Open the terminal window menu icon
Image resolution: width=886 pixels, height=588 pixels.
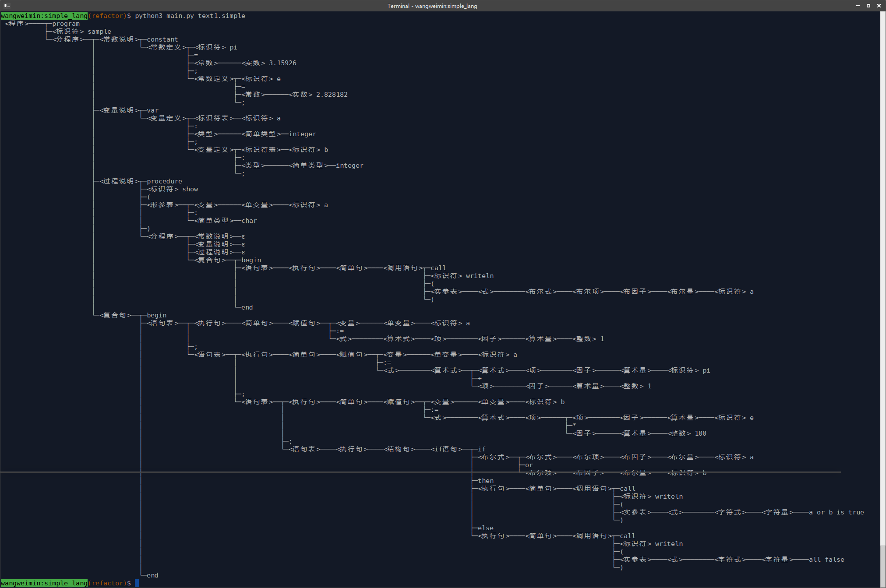point(7,6)
